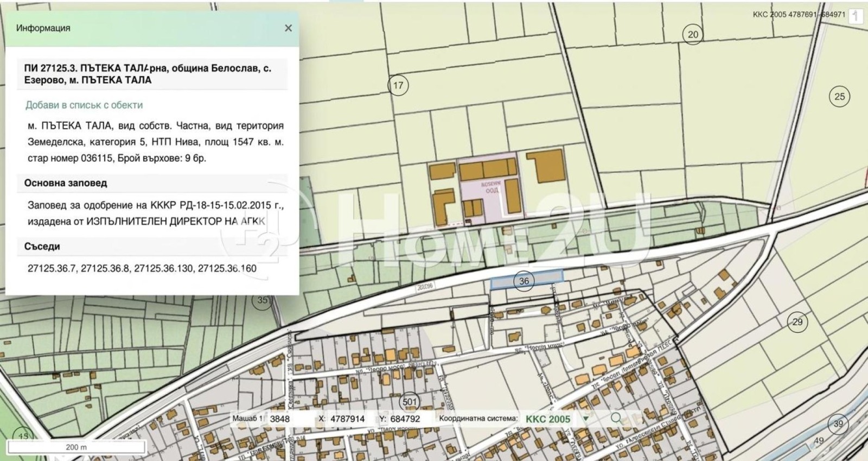868x461 pixels.
Task: Open the KKC 2005 coordinate system dropdown
Action: (x=548, y=419)
